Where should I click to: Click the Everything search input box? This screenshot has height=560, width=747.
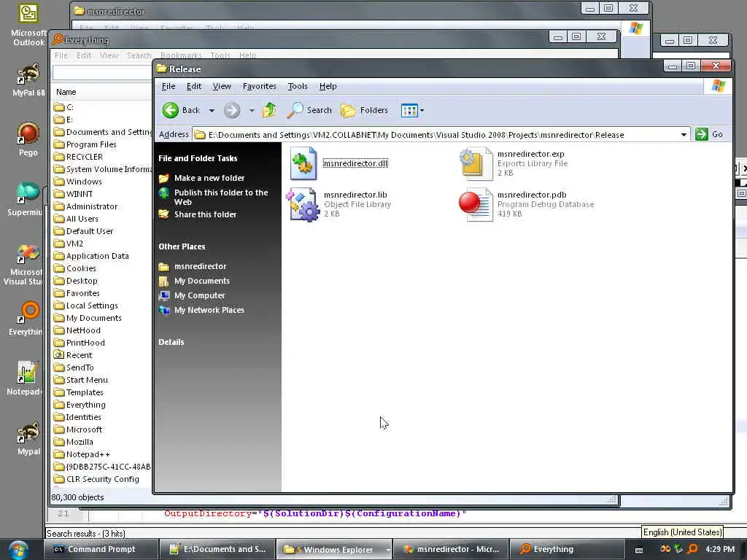102,73
